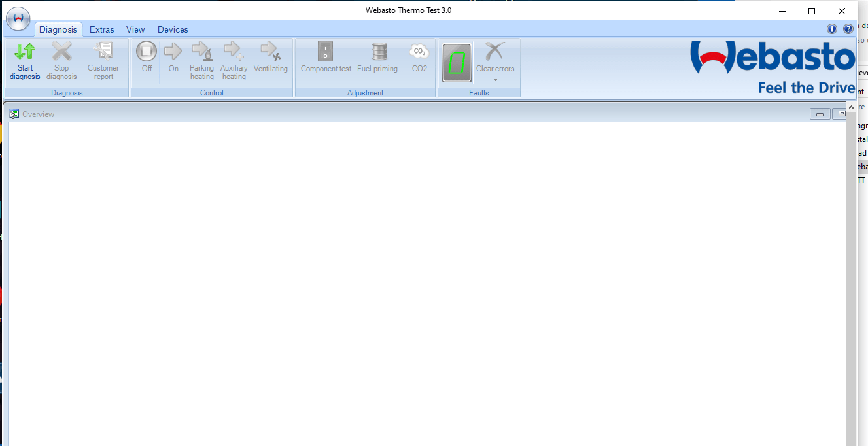Image resolution: width=868 pixels, height=446 pixels.
Task: Expand the Clear errors dropdown arrow
Action: 495,80
